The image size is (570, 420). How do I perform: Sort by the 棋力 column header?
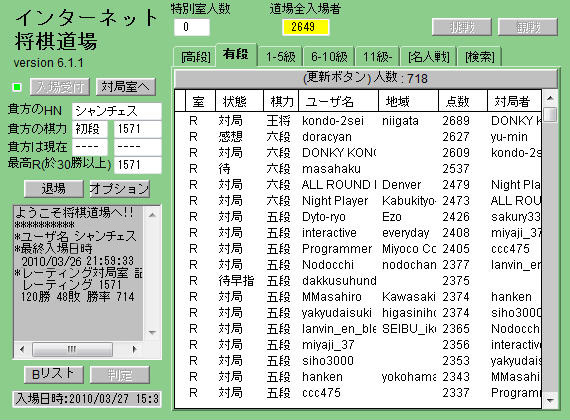click(281, 101)
